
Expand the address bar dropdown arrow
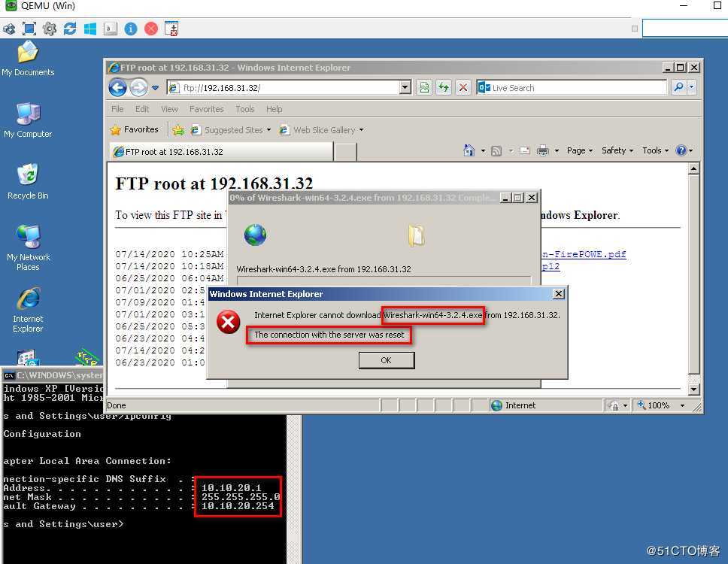coord(405,87)
